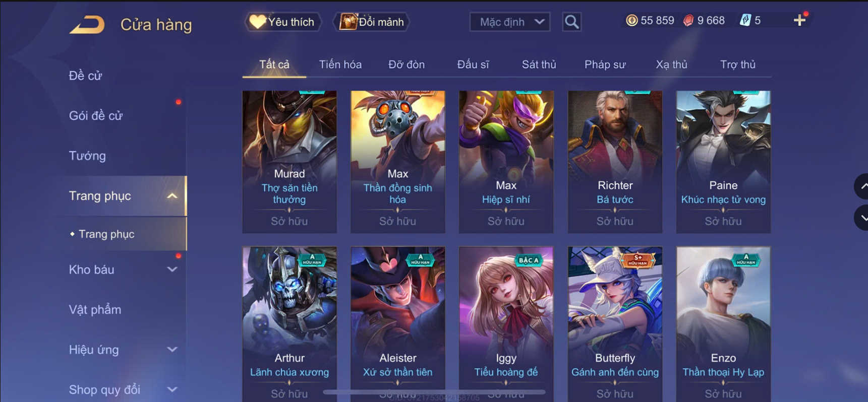Click the golden back arrow icon
Viewport: 868px width, 402px height.
[x=87, y=24]
